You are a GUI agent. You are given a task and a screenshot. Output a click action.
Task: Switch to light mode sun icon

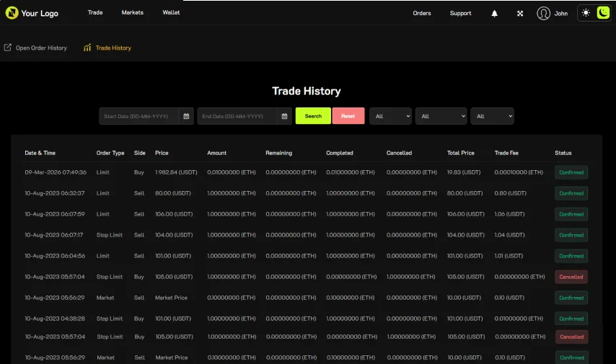(586, 13)
